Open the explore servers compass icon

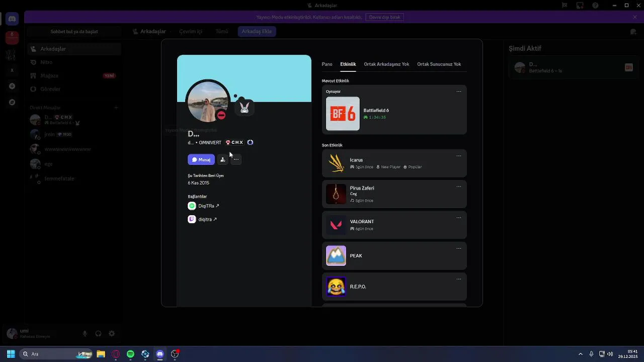12,103
